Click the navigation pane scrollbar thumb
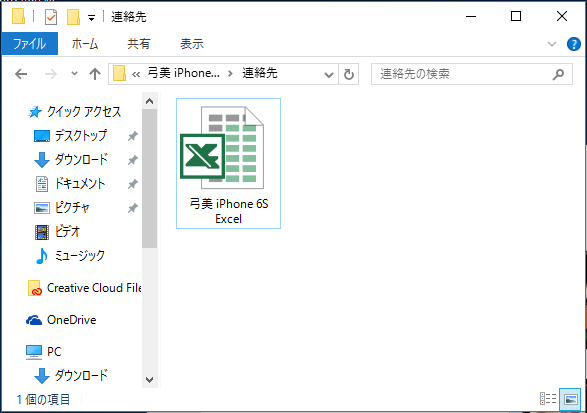 (x=149, y=179)
